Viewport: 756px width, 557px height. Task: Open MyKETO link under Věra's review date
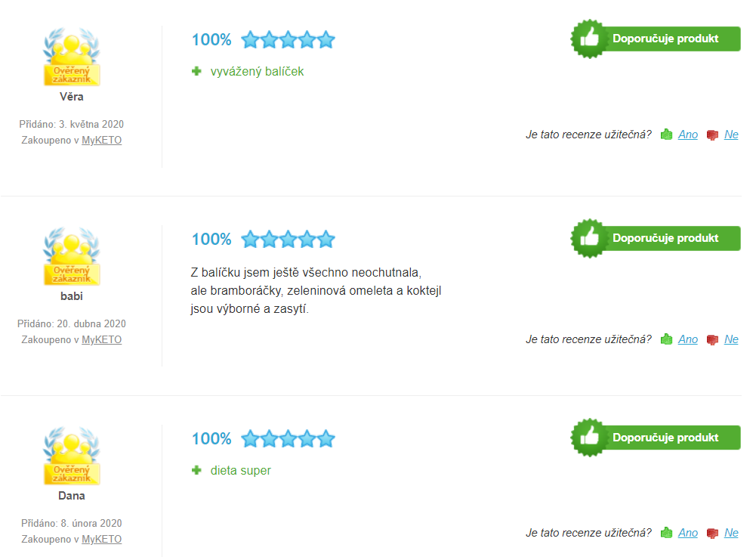[102, 140]
